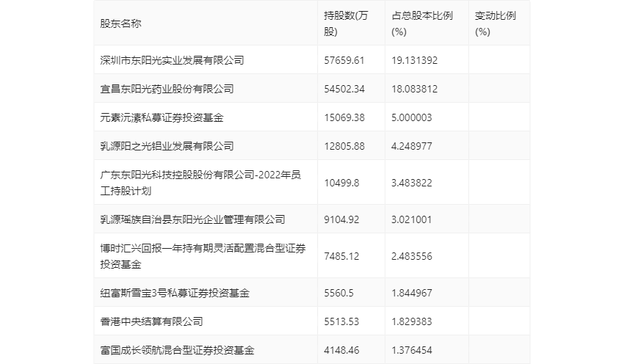Select 乳源阳之光铝业发展有限公司 shareholder name
Image resolution: width=624 pixels, height=364 pixels.
tap(167, 146)
